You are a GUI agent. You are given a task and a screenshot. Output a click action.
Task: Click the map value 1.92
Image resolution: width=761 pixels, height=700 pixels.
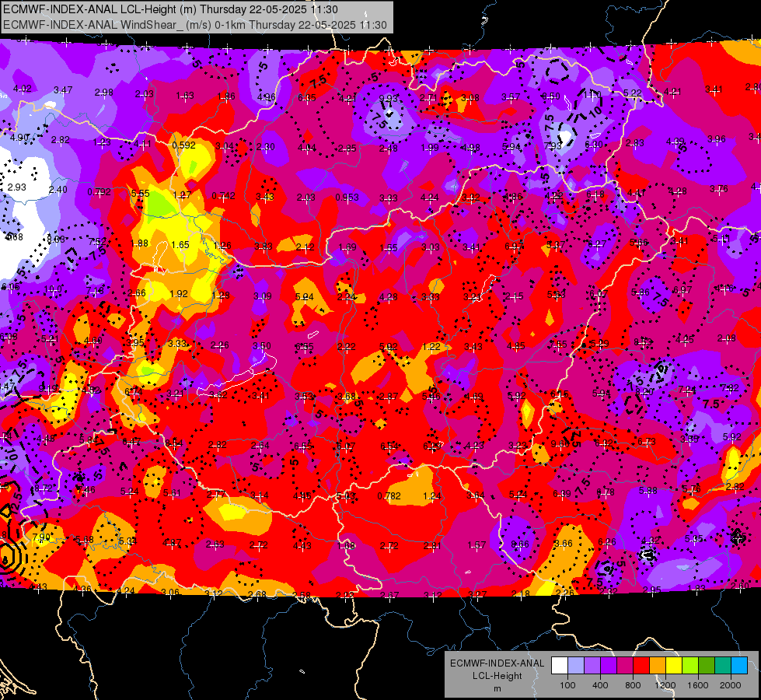point(179,294)
